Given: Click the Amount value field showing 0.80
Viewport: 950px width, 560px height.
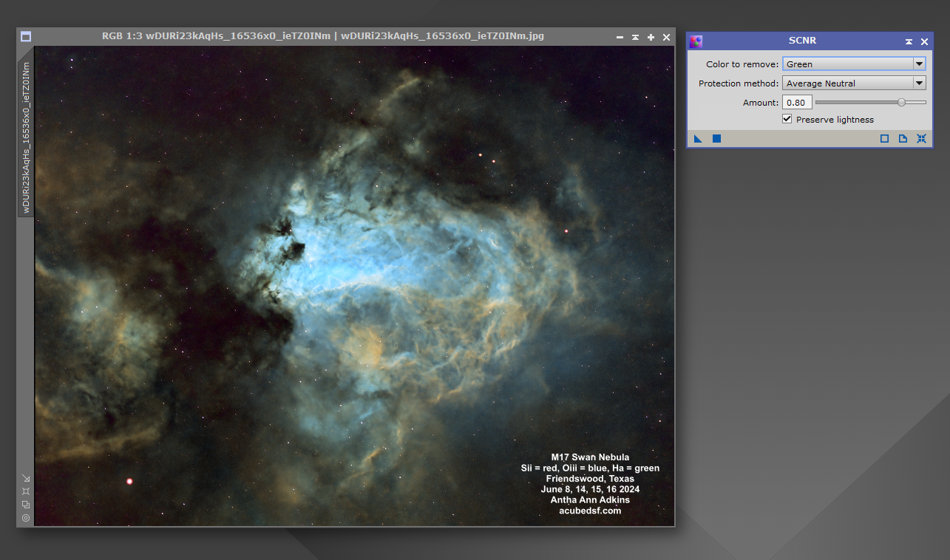Looking at the screenshot, I should click(797, 103).
